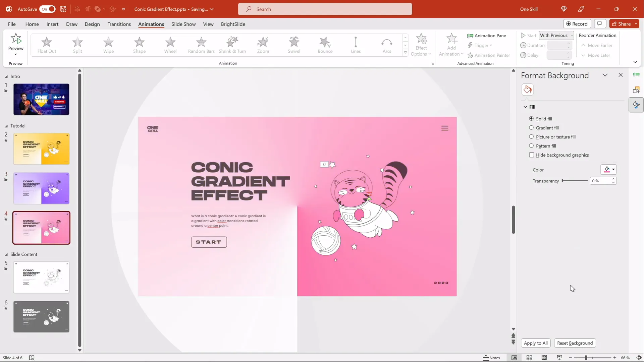This screenshot has height=362, width=644.
Task: Open the Animation Pane
Action: [487, 36]
